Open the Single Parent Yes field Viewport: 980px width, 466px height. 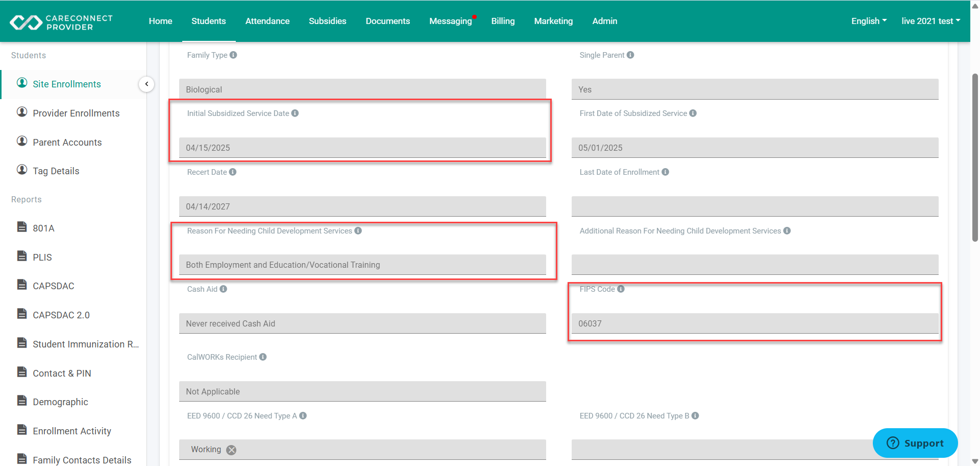755,89
